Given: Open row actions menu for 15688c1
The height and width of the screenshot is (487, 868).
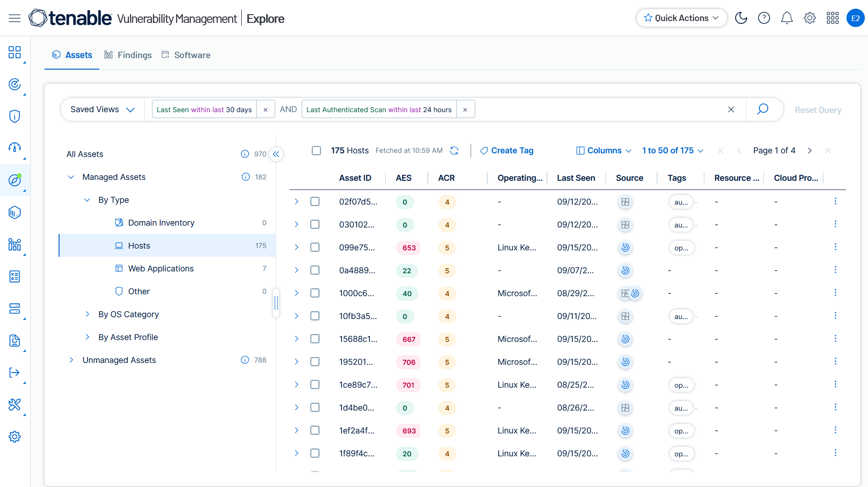Looking at the screenshot, I should [835, 339].
